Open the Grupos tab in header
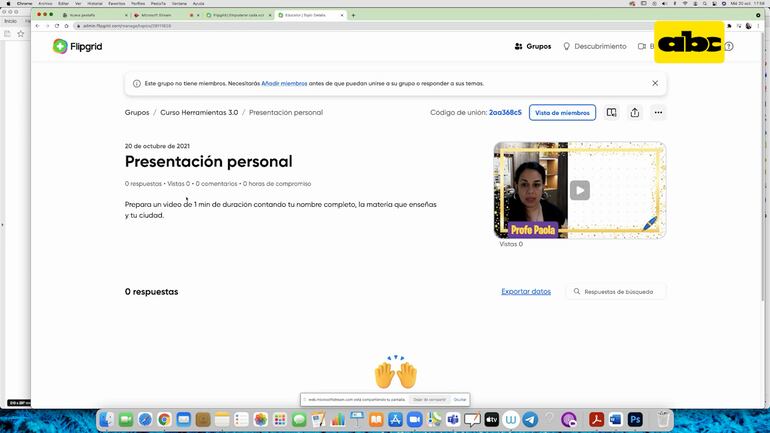 [x=532, y=46]
